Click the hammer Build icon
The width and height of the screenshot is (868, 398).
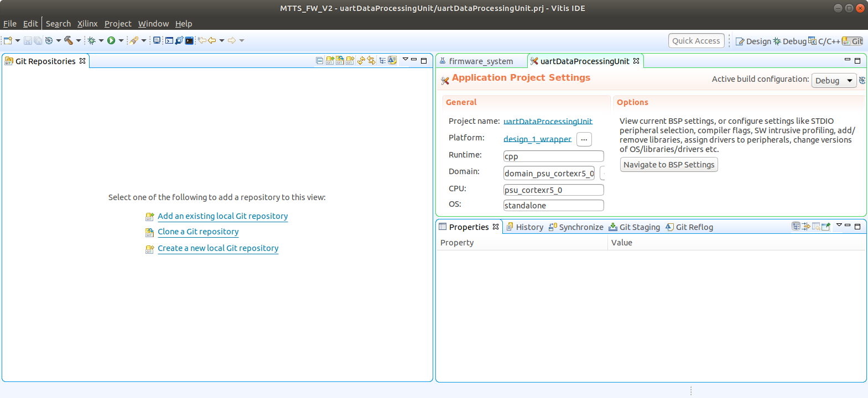(69, 40)
